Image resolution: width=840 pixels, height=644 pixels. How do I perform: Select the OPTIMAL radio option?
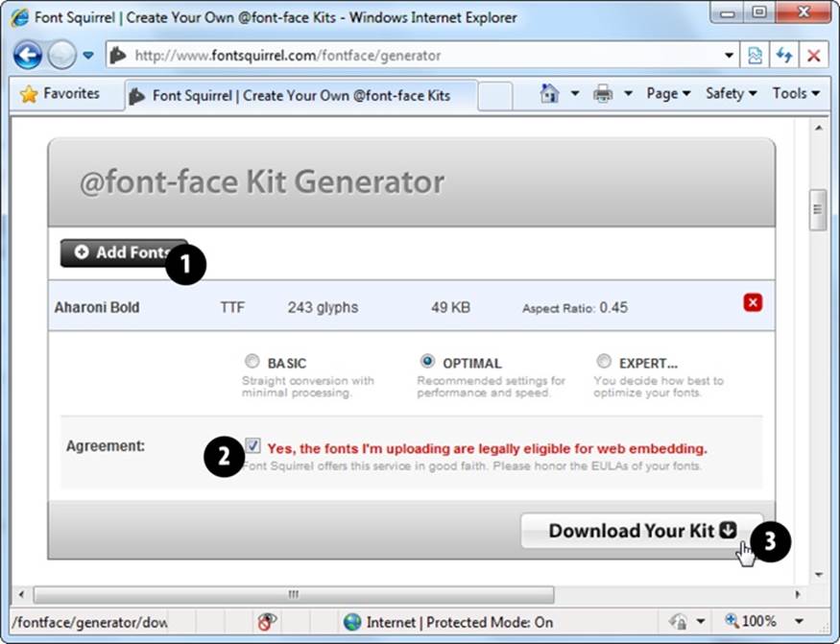click(x=427, y=361)
